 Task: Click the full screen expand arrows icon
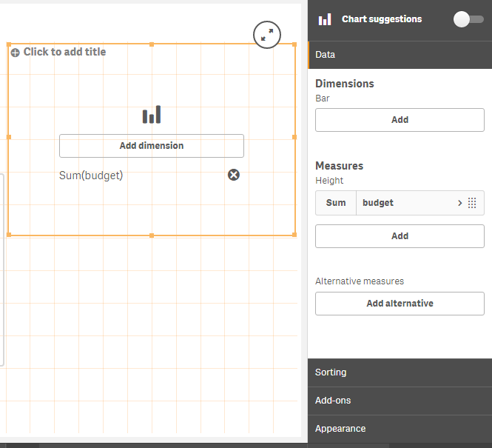coord(267,35)
